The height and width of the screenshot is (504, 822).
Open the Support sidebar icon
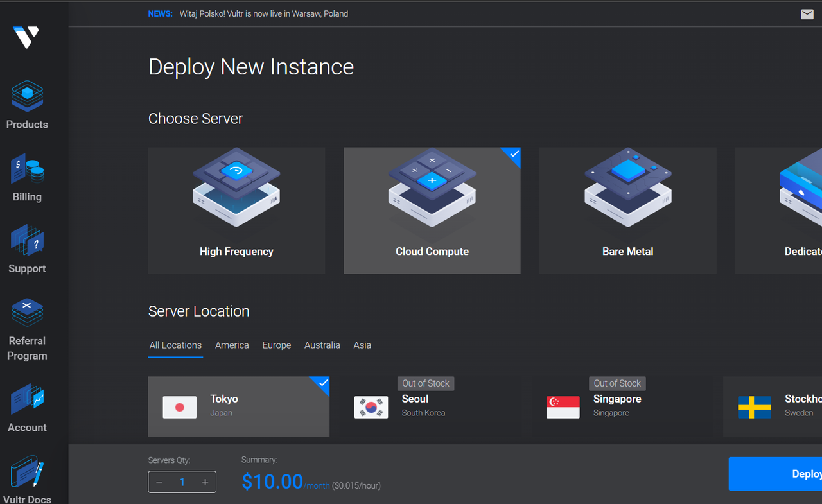click(27, 240)
